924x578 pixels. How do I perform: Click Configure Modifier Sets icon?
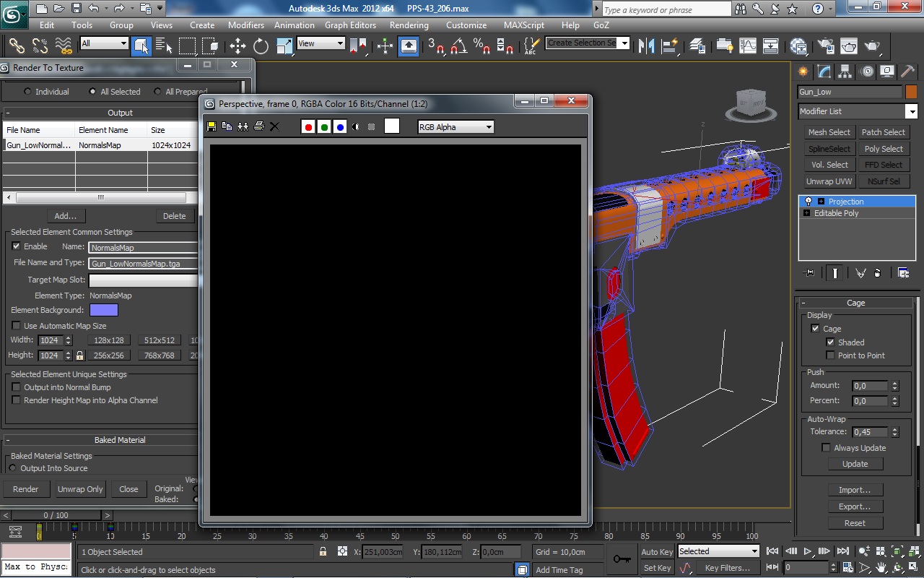click(x=903, y=273)
